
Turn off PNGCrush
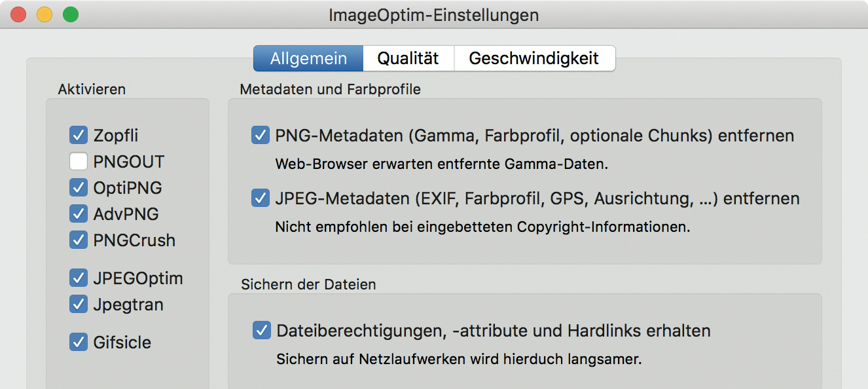[79, 240]
